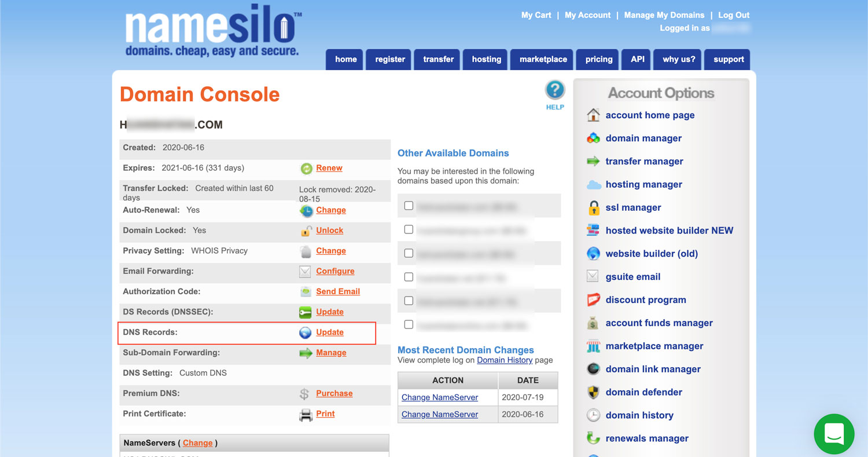Open the green live chat bubble

(x=834, y=434)
